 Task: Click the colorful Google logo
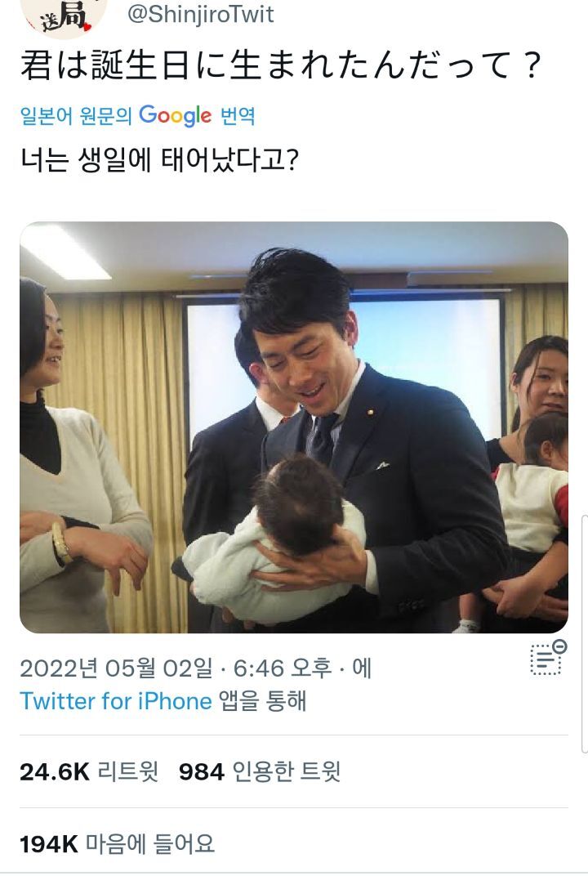pos(176,116)
